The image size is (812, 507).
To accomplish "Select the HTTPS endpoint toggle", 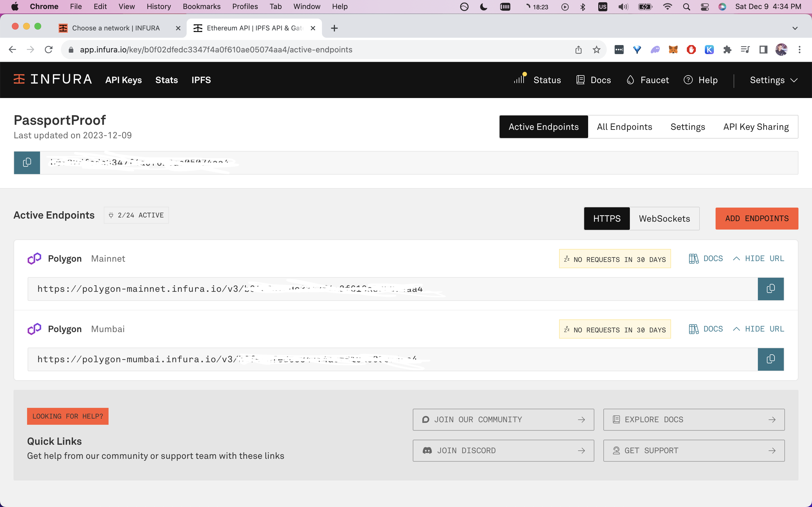I will point(606,219).
